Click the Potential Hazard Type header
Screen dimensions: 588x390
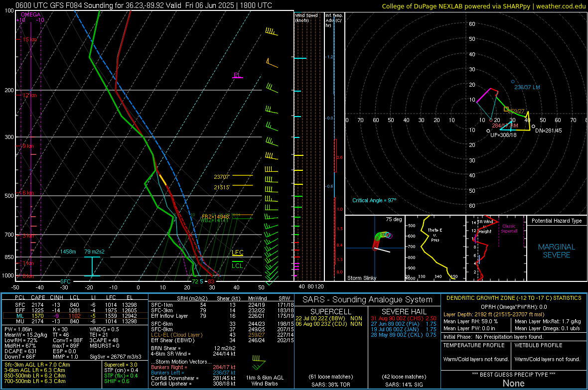coord(557,221)
